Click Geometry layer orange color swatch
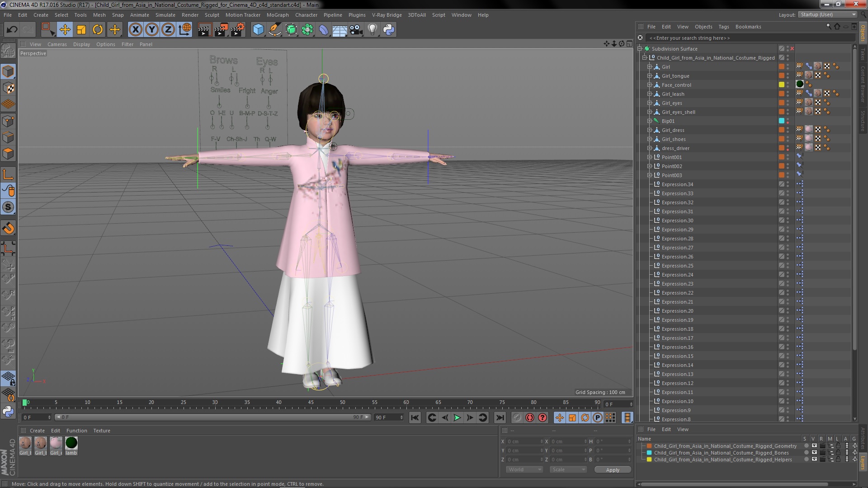The height and width of the screenshot is (488, 868). coord(649,446)
